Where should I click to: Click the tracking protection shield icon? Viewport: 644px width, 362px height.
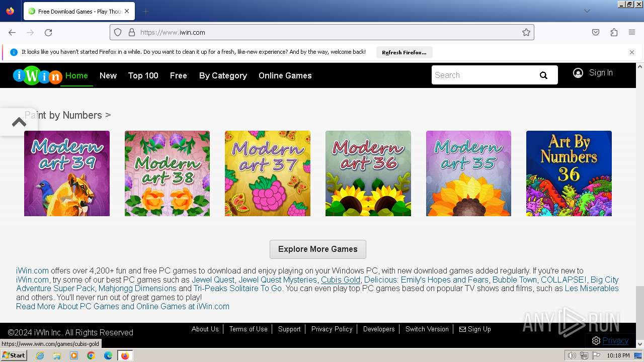118,32
